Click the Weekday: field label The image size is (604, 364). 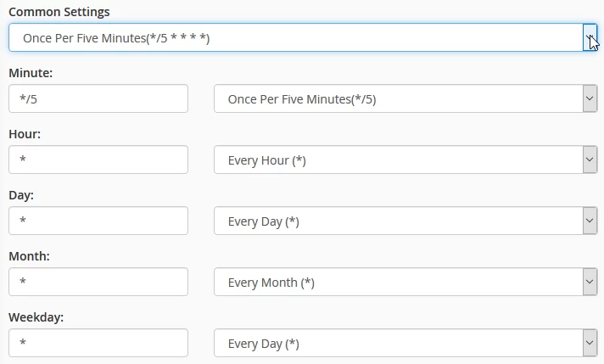tap(36, 317)
